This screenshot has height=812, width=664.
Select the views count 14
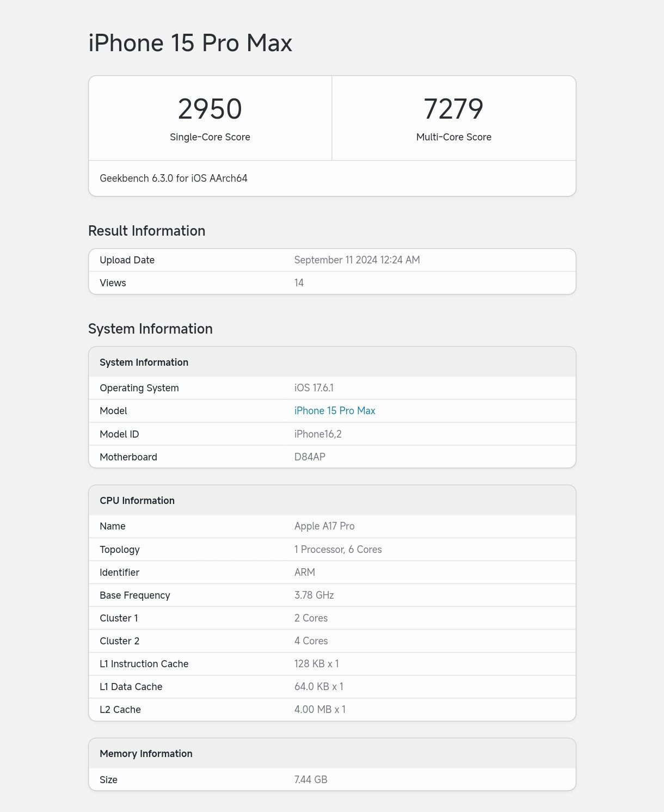click(299, 283)
